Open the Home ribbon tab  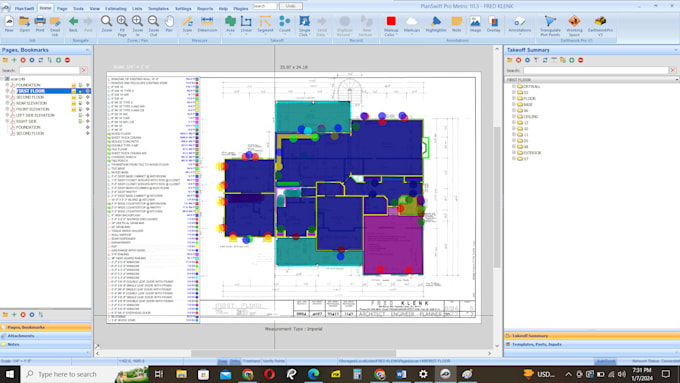[x=45, y=8]
